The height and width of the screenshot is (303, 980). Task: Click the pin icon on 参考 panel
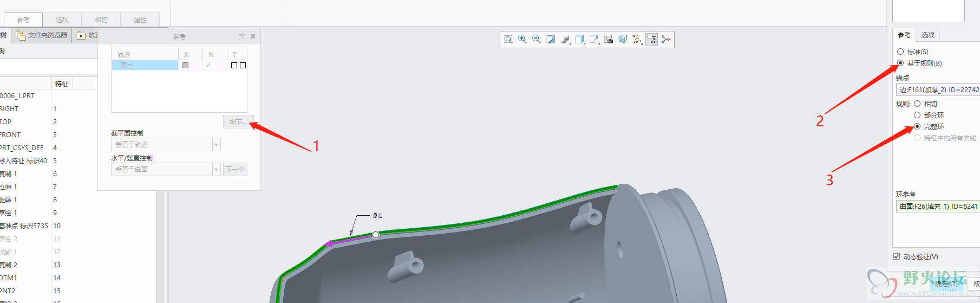point(242,36)
